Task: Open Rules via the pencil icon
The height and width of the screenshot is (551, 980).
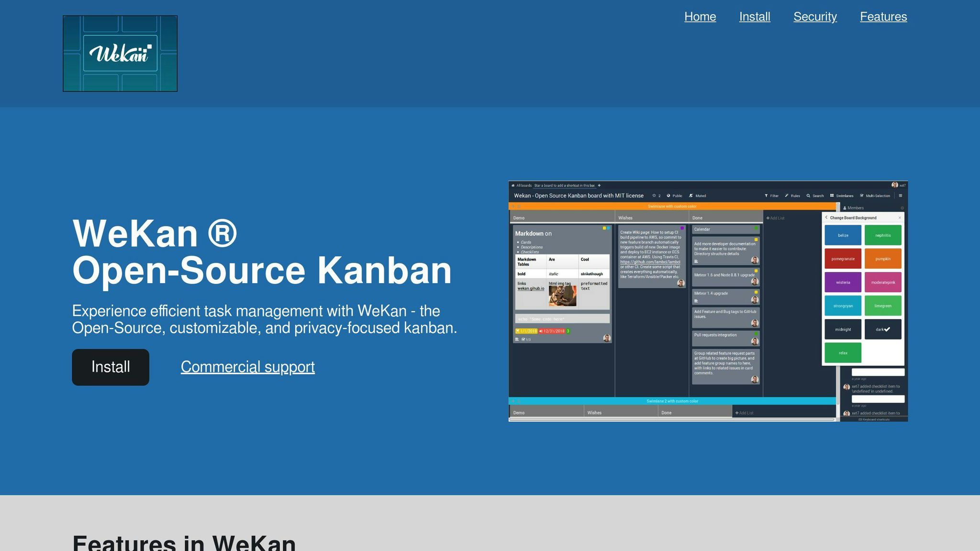Action: point(787,196)
